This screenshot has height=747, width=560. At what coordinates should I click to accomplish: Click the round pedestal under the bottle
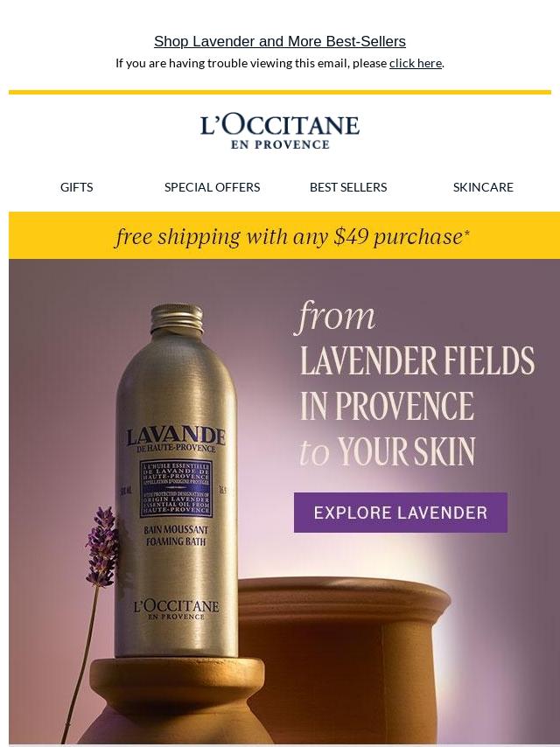pyautogui.click(x=177, y=686)
